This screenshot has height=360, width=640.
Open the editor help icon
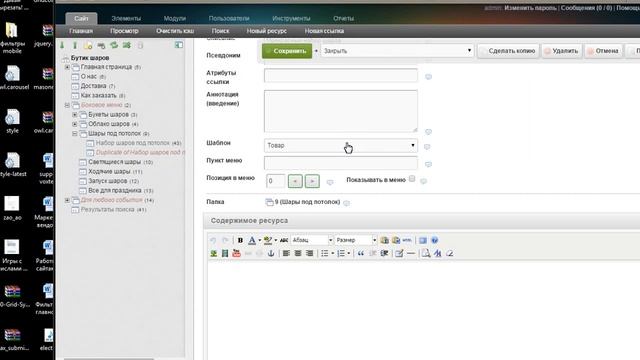[x=434, y=240]
